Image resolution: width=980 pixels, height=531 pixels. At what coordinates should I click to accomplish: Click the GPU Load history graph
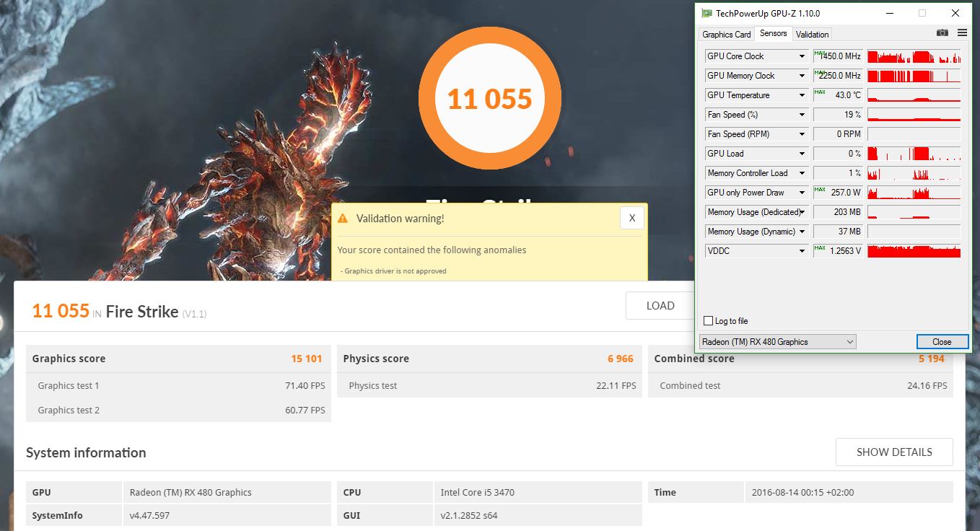(914, 154)
